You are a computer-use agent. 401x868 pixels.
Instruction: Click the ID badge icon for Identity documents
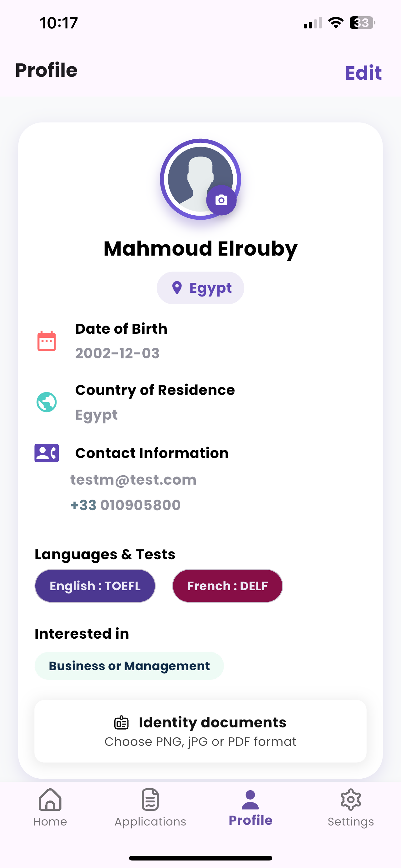click(x=121, y=723)
